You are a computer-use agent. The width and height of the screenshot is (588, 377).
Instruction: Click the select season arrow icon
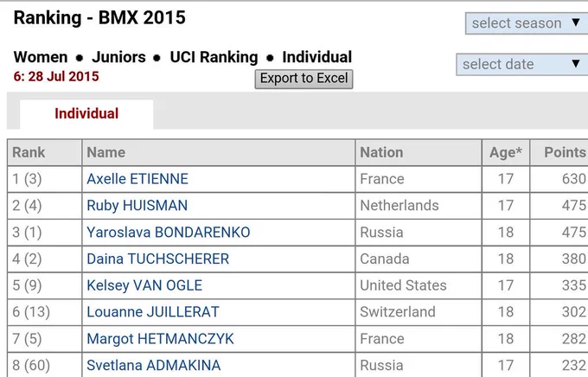tap(576, 22)
